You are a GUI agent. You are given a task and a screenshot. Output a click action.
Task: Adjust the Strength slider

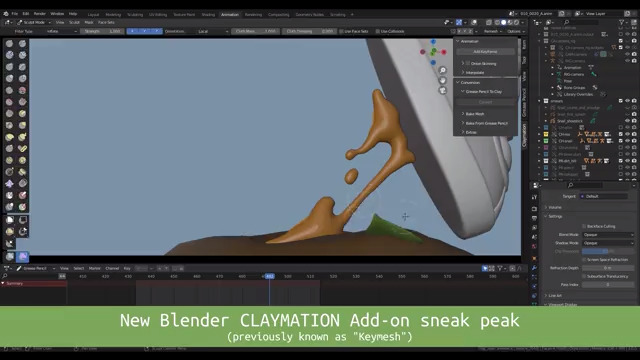coord(102,31)
